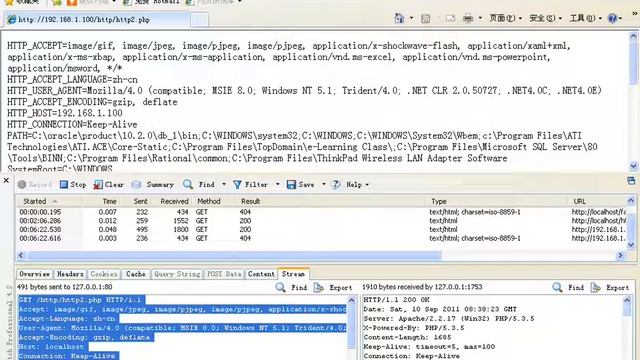Viewport: 640px width, 360px height.
Task: Open the Save dropdown arrow
Action: point(324,184)
